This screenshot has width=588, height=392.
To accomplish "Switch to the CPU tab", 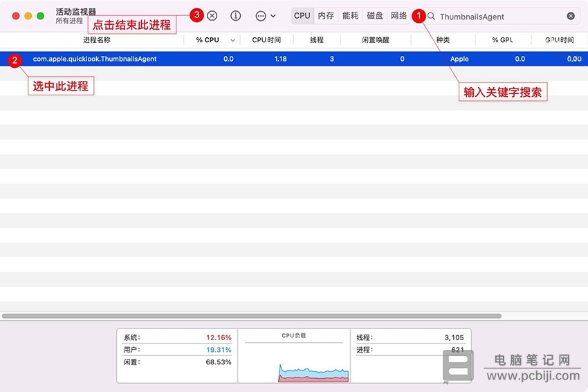I will click(x=302, y=16).
